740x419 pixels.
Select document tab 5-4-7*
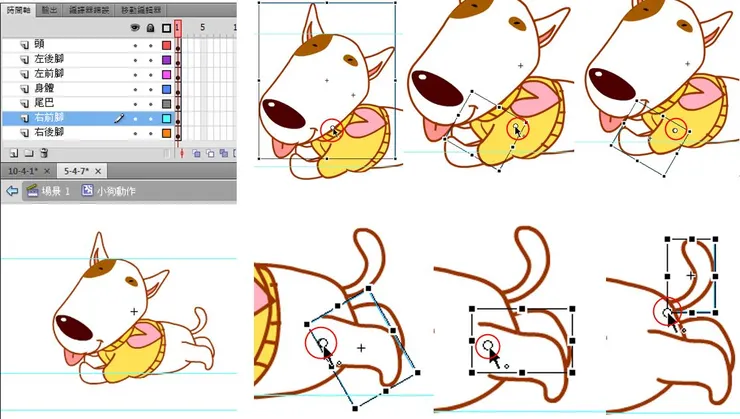click(x=76, y=171)
